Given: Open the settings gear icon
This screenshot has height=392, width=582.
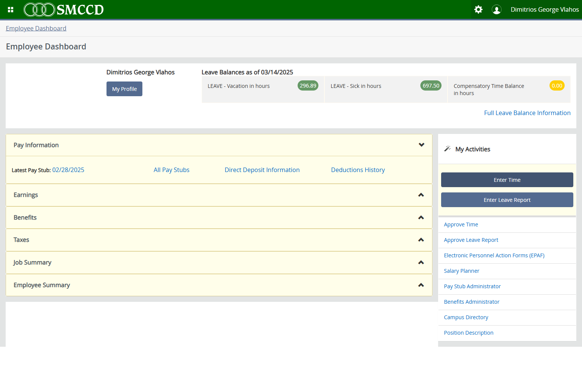Looking at the screenshot, I should point(478,9).
